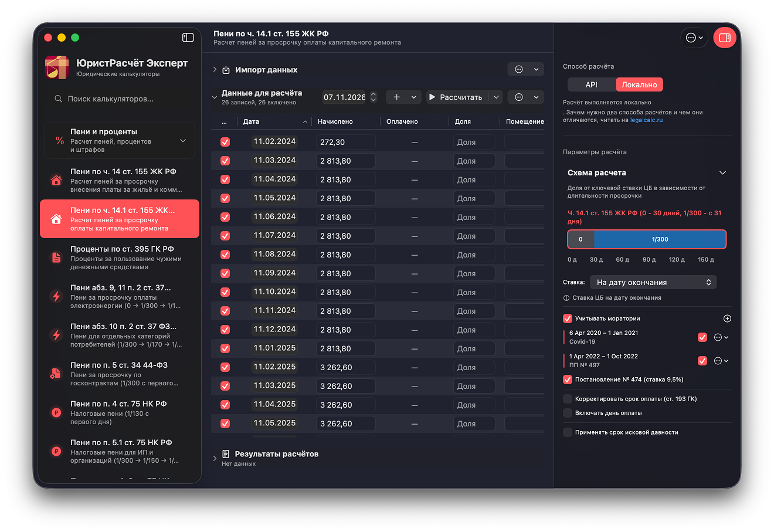
Task: Open the Covid-19 moratorium ellipsis menu
Action: point(721,337)
